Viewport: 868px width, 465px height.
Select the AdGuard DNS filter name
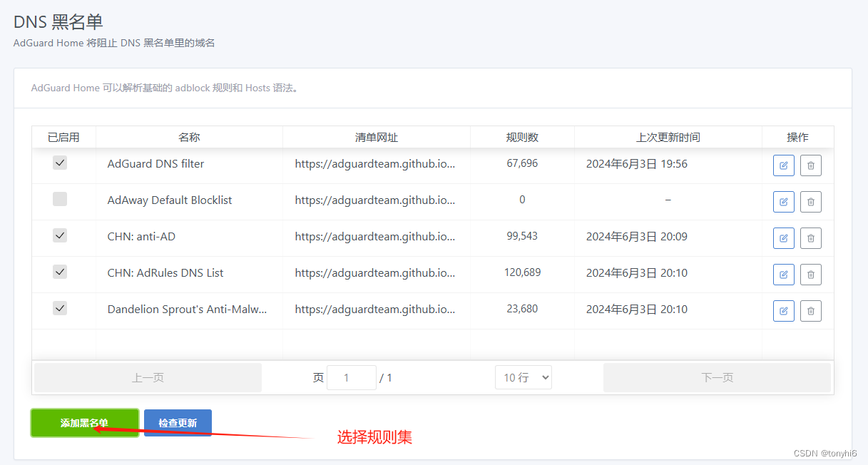pos(155,163)
